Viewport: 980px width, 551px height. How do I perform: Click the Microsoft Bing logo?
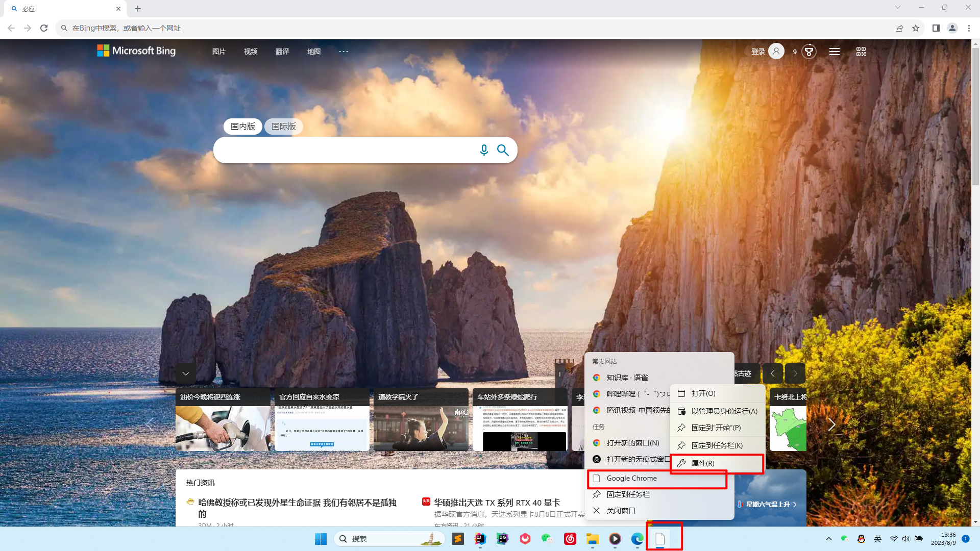pos(136,51)
